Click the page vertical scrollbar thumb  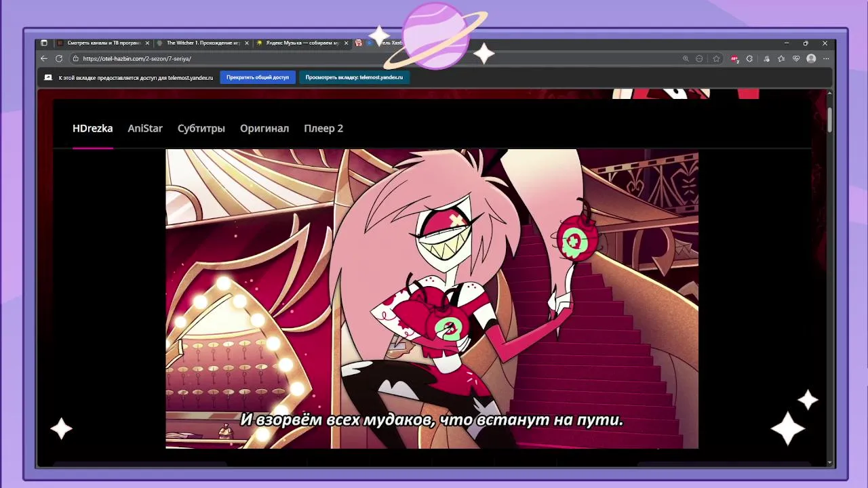point(830,119)
